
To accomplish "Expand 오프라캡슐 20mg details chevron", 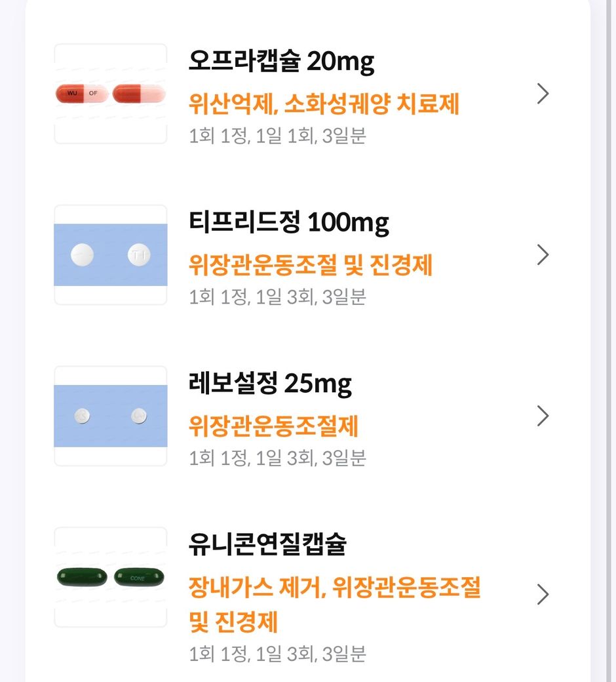I will [x=542, y=94].
